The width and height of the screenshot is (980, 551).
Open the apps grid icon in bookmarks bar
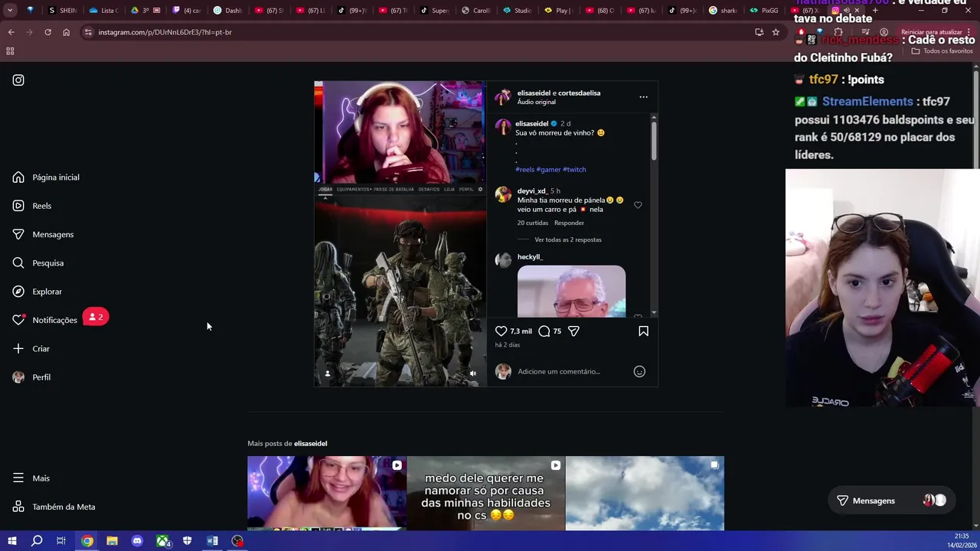(x=10, y=51)
